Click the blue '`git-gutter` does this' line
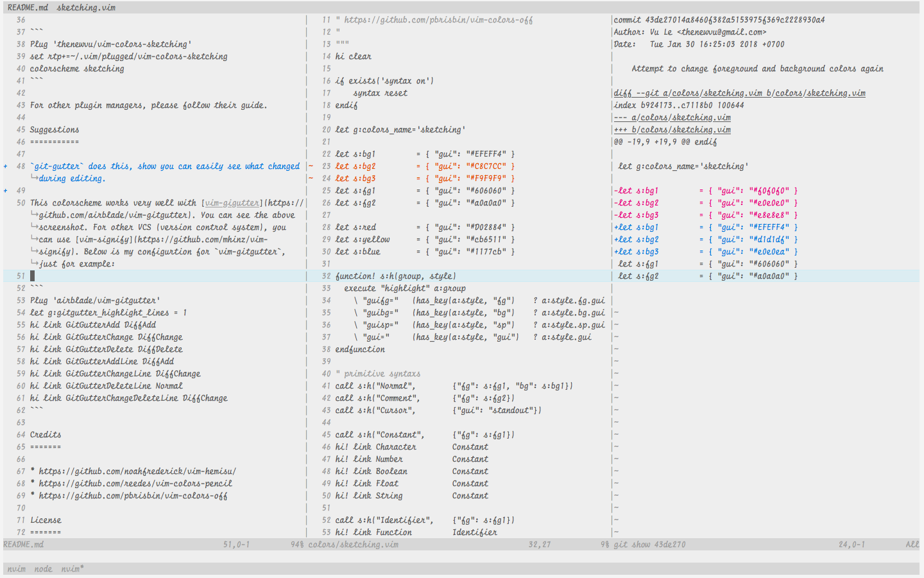Image resolution: width=924 pixels, height=578 pixels. point(165,166)
